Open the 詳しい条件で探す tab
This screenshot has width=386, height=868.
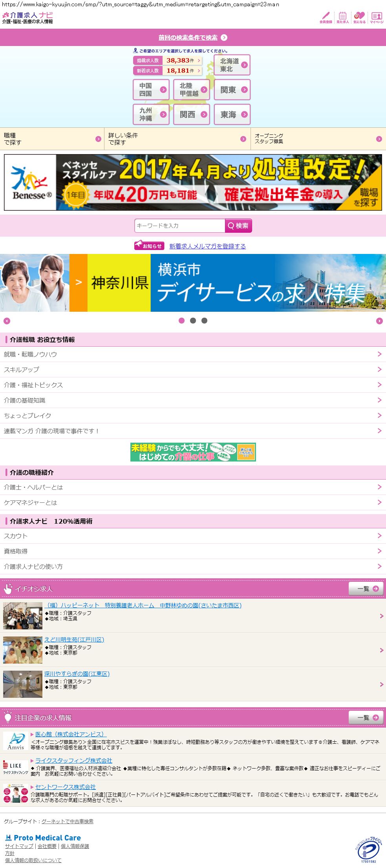(x=177, y=139)
